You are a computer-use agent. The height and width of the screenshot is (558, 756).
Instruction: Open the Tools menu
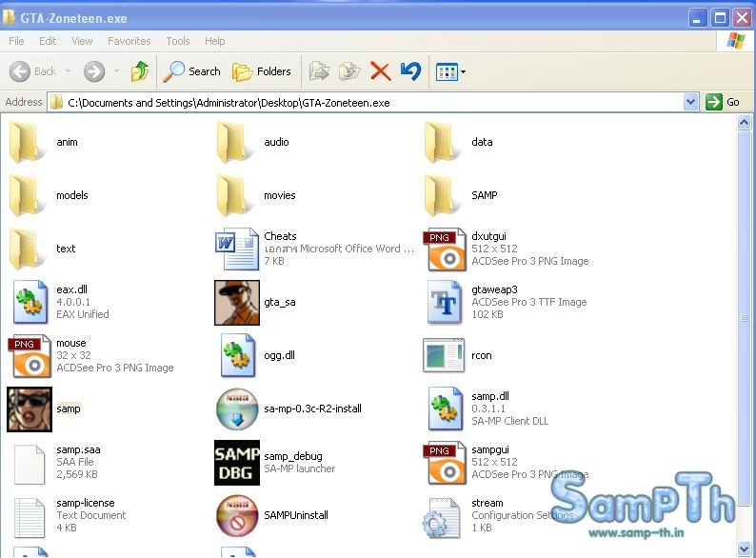tap(178, 41)
